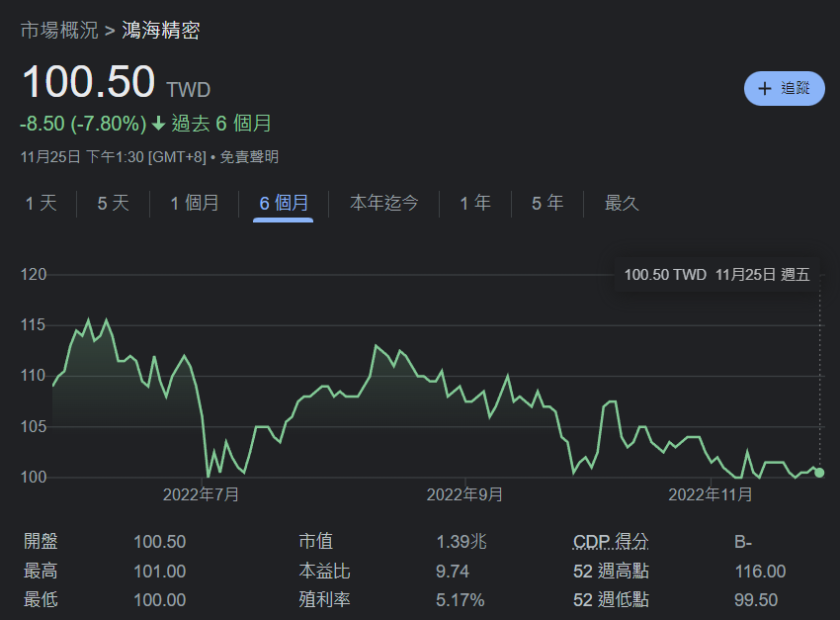Click the 100.50 current price
Image resolution: width=840 pixels, height=620 pixels.
[88, 82]
